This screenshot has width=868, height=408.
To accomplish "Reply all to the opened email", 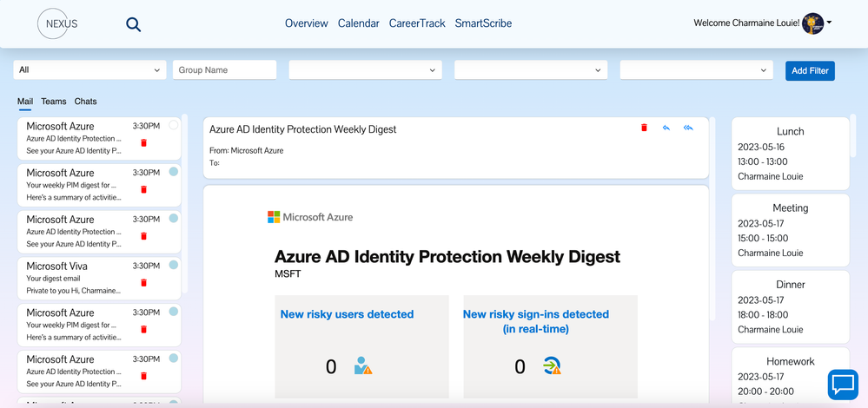I will coord(688,128).
